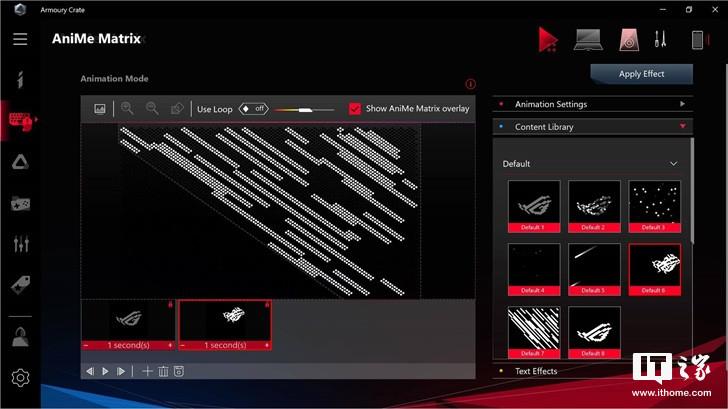
Task: Open the user profile icon in sidebar
Action: click(x=20, y=337)
